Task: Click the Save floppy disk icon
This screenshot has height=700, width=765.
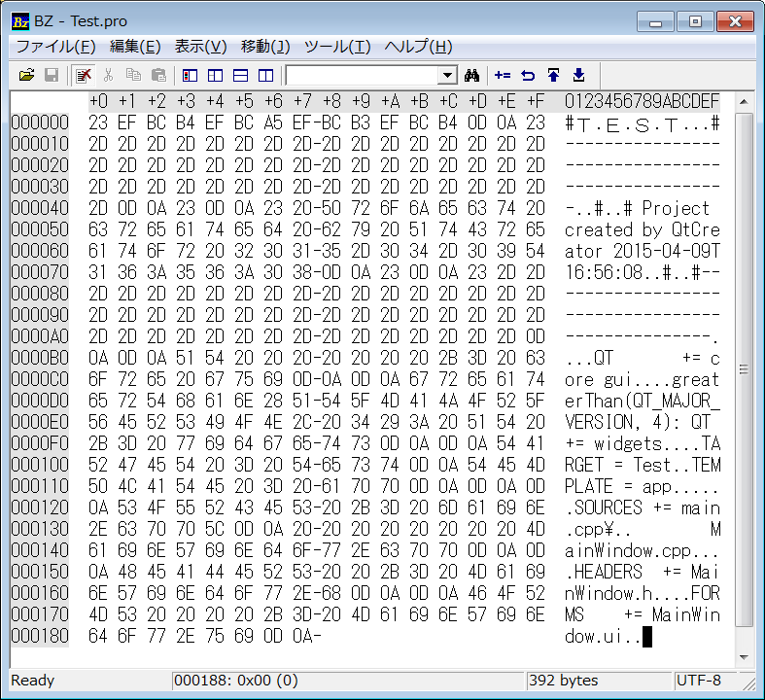Action: click(x=52, y=75)
